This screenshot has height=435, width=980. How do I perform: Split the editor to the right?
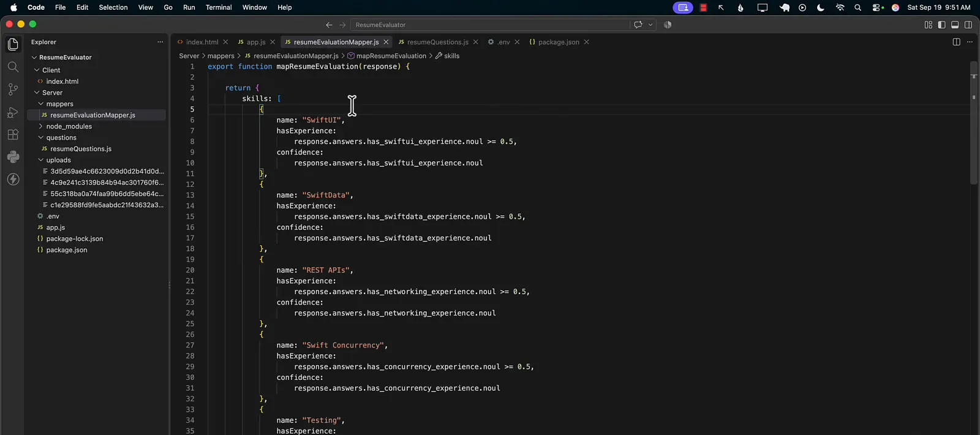(x=956, y=42)
